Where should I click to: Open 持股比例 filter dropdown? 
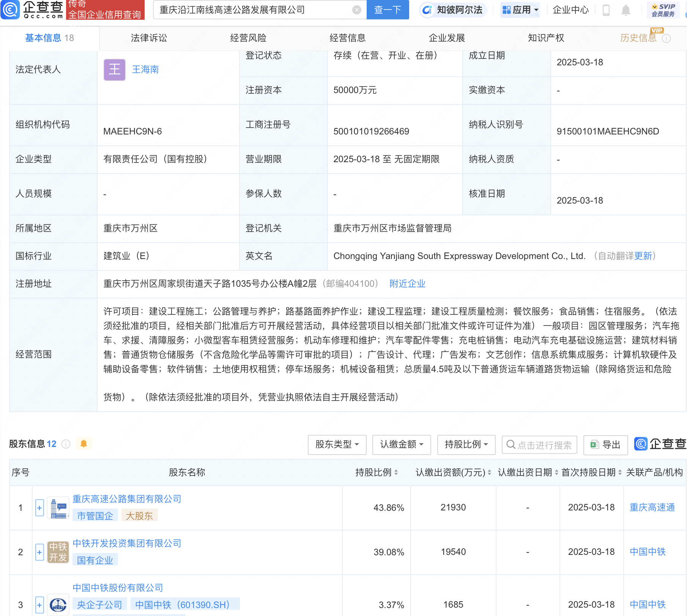tap(466, 444)
